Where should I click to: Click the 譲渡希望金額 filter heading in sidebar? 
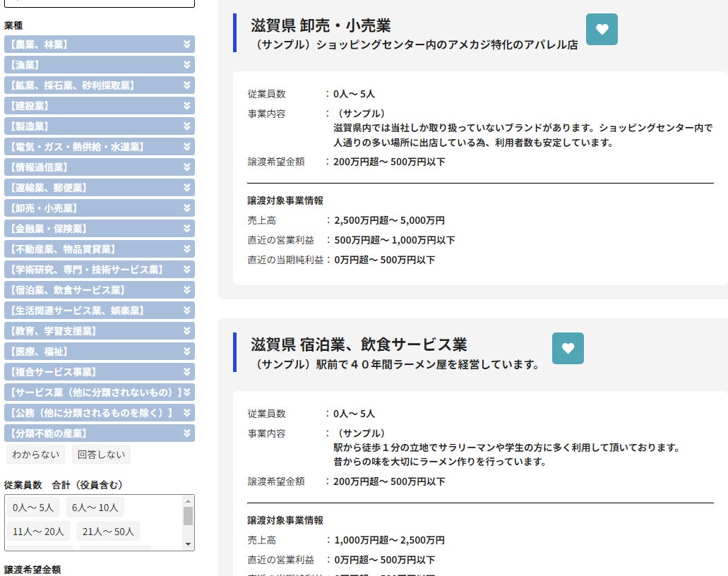click(x=32, y=570)
